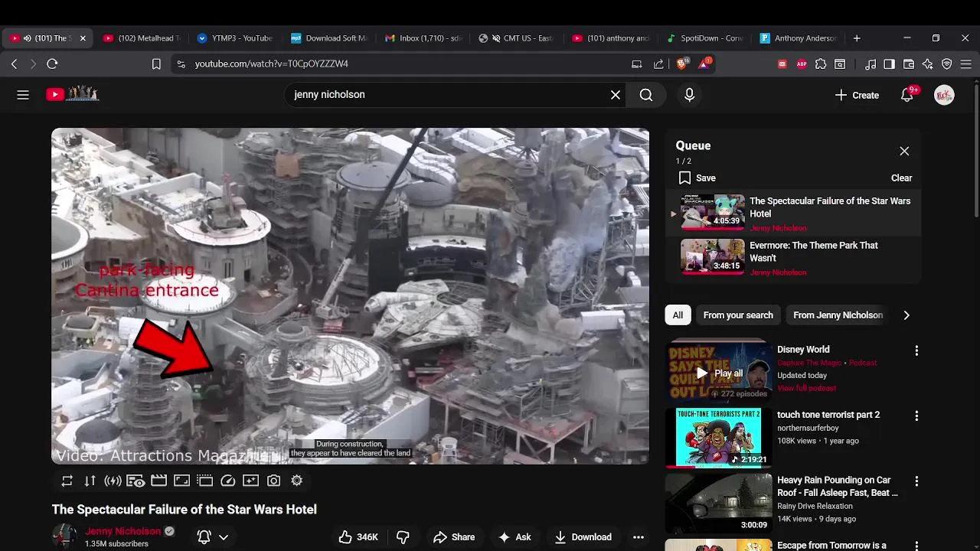
Task: Reload the page
Action: pyautogui.click(x=52, y=64)
